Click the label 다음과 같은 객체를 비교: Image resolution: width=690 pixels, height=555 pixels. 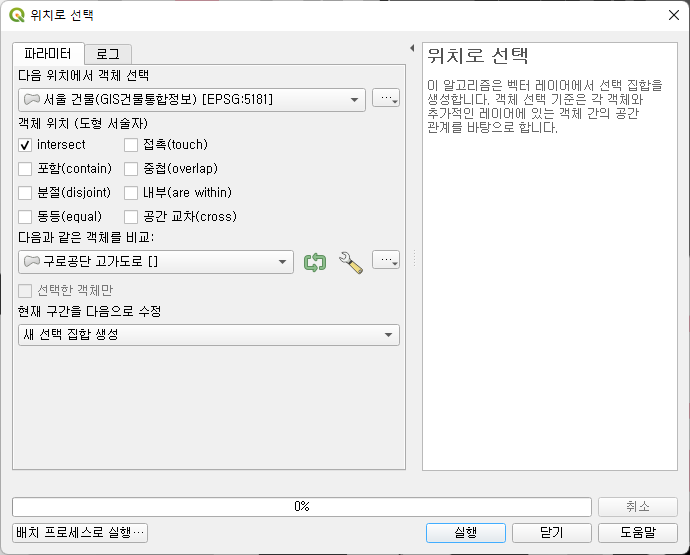(86, 238)
